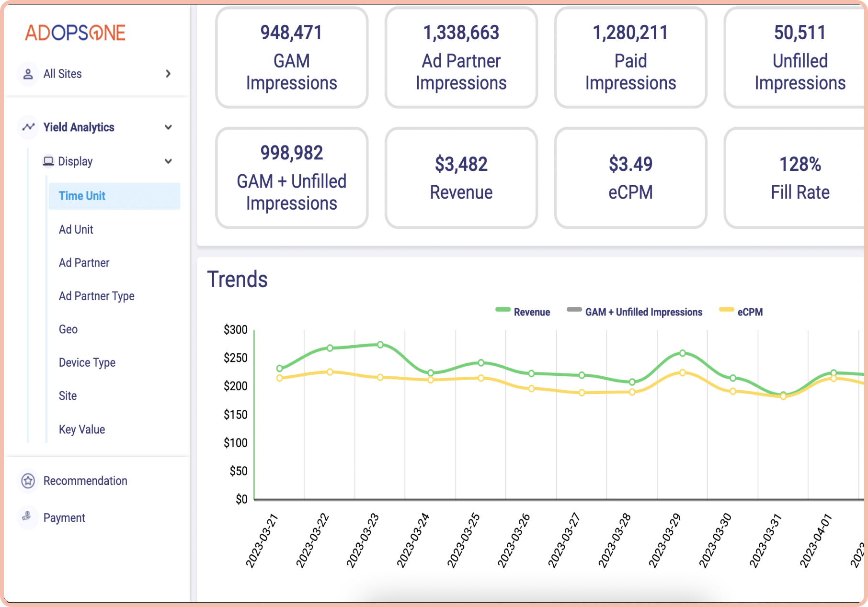The image size is (868, 607).
Task: Toggle GAM + Unfilled Impressions legend series
Action: point(643,312)
